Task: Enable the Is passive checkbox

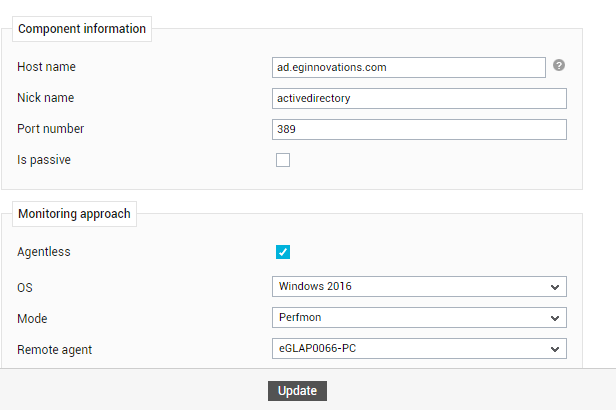Action: click(283, 160)
